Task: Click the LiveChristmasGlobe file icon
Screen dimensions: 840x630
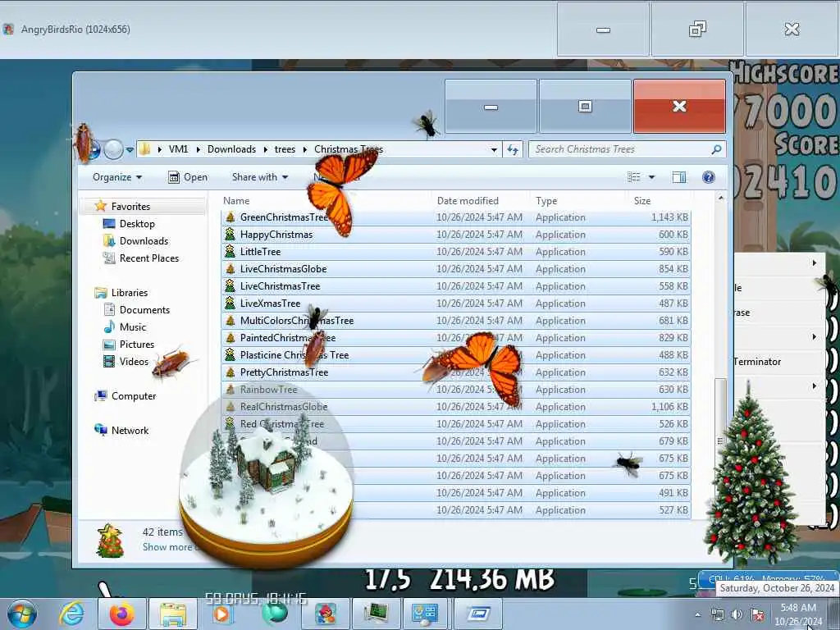Action: pos(231,268)
